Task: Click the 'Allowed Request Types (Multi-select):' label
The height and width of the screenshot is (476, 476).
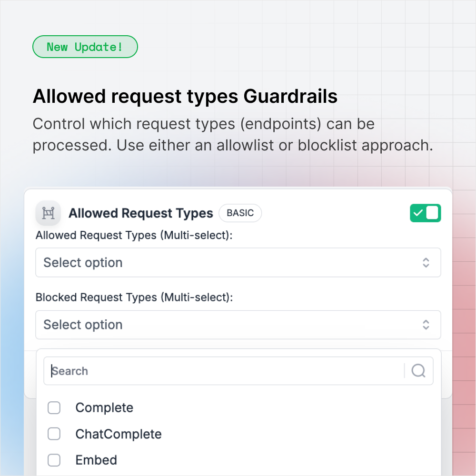Action: pos(134,235)
